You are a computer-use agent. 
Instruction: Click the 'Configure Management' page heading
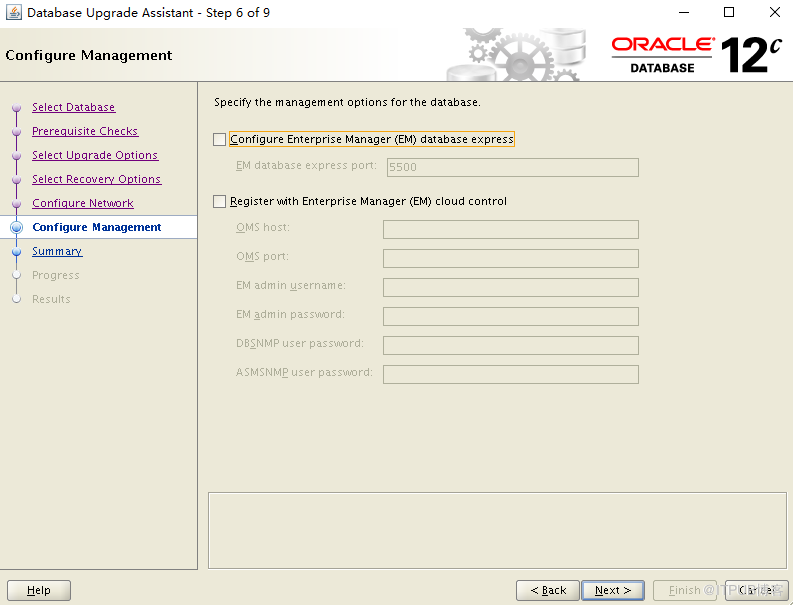pos(89,55)
